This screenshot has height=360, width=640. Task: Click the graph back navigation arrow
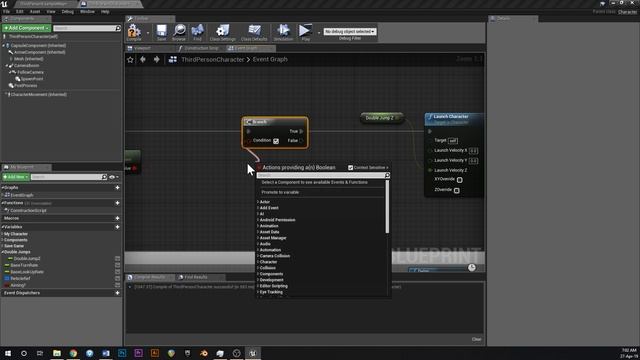[142, 60]
